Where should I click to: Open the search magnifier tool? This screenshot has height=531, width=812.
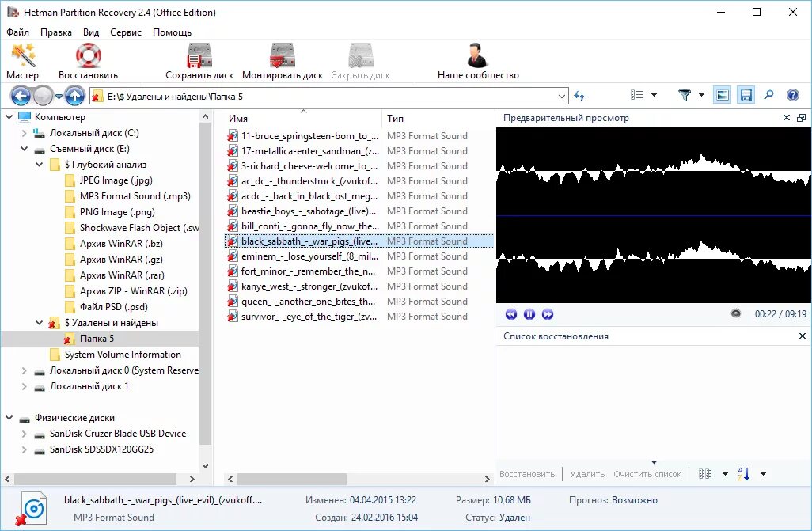point(769,95)
